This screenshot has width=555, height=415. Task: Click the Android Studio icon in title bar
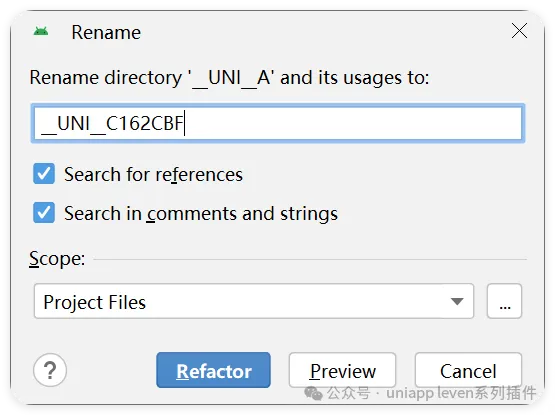click(x=41, y=32)
